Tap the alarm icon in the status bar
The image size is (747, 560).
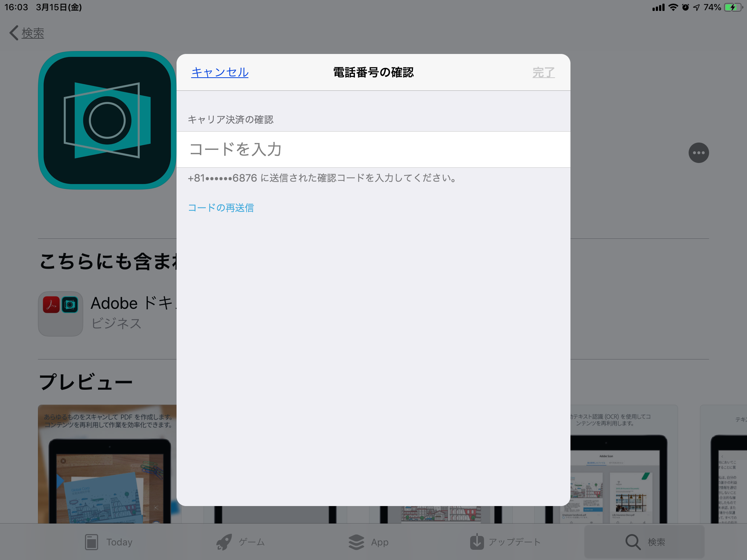(685, 7)
